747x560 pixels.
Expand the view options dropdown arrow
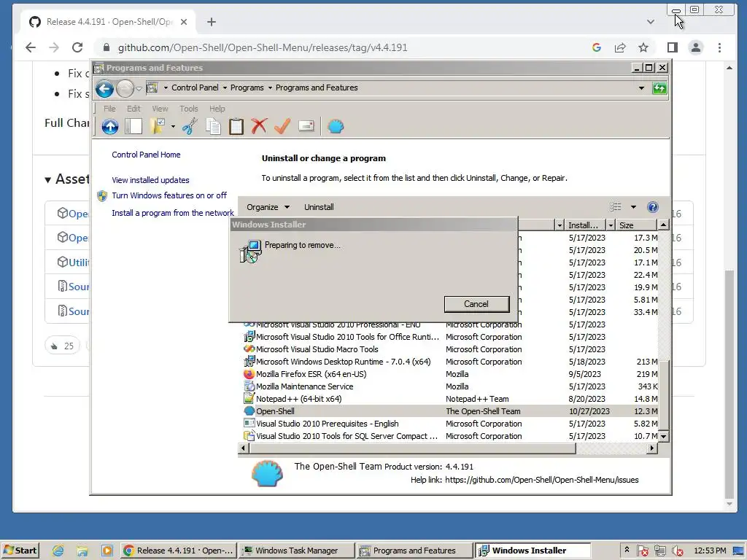pos(633,207)
